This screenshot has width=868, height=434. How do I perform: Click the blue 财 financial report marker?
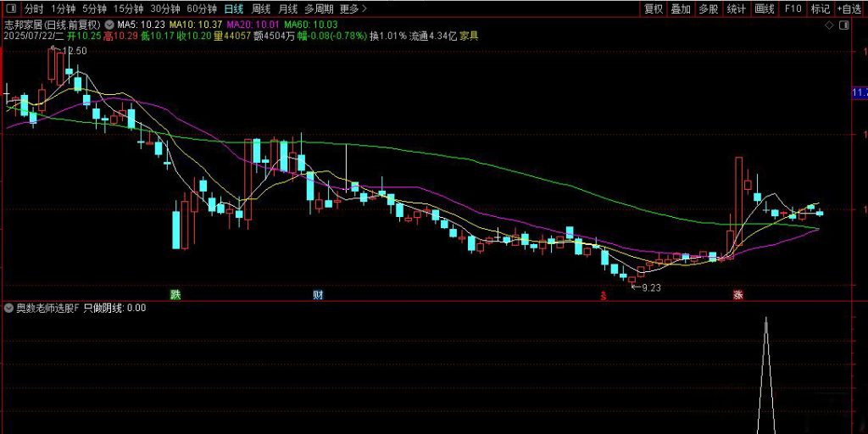tap(318, 295)
